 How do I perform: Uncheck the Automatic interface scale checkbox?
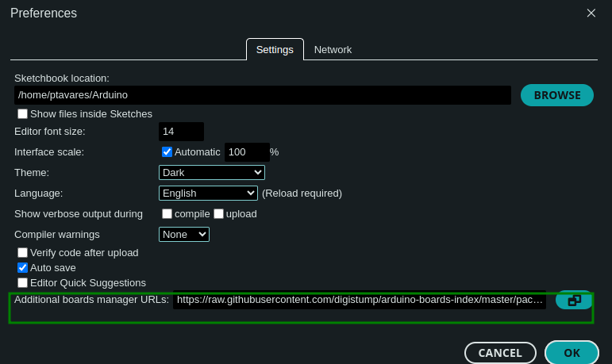(167, 151)
